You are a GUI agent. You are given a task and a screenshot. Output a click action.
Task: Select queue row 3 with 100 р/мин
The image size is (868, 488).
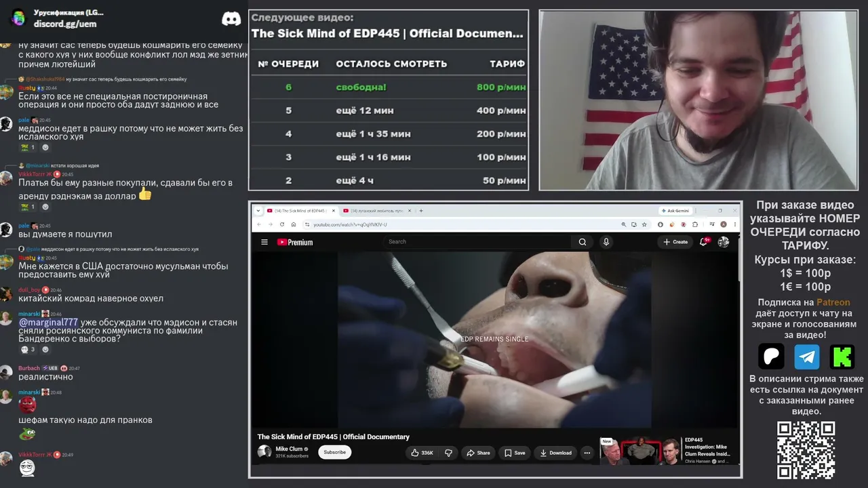coord(389,157)
